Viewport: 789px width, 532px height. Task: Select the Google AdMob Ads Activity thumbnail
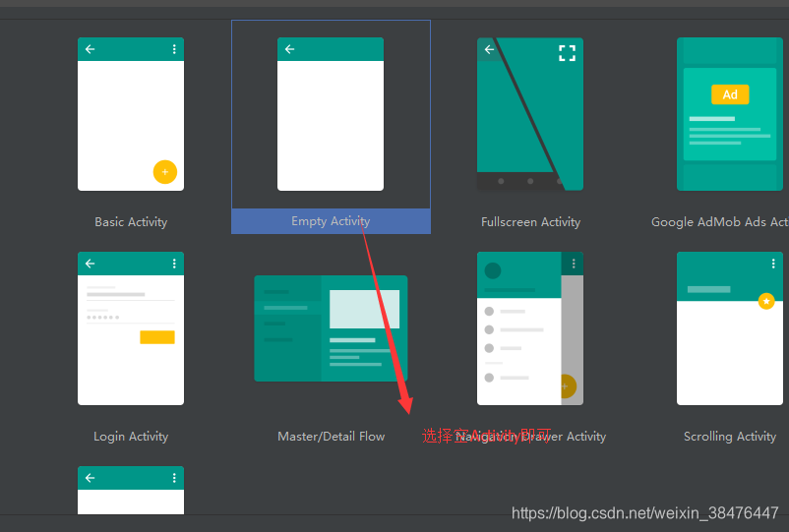click(x=730, y=114)
